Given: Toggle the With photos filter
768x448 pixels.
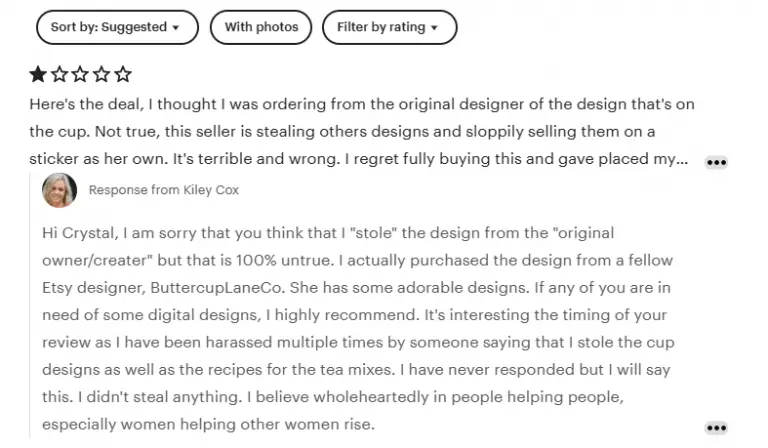Looking at the screenshot, I should click(261, 27).
